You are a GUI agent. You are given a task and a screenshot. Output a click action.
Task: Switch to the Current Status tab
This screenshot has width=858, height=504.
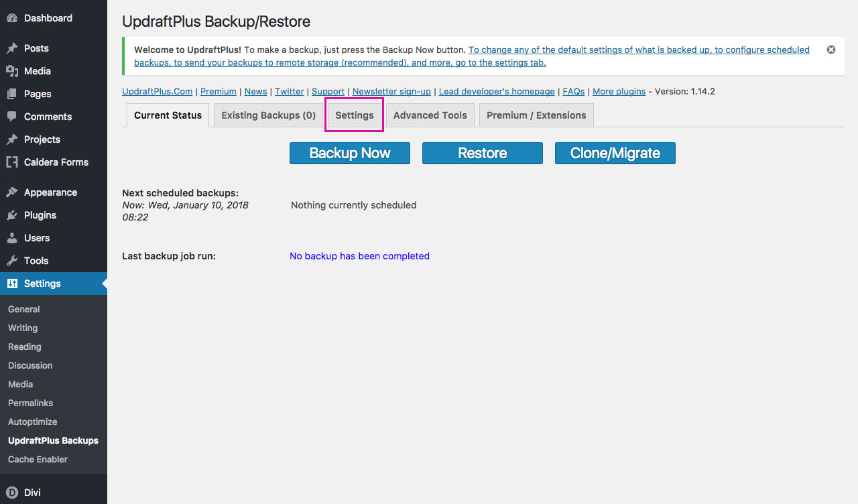point(168,115)
